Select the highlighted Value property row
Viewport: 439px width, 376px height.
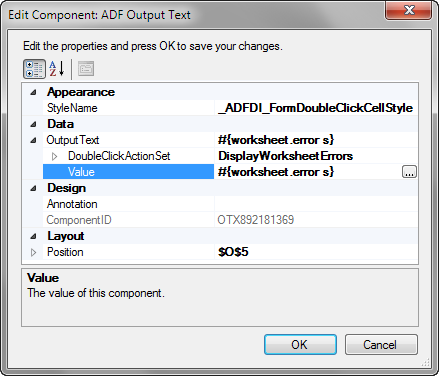(x=129, y=172)
